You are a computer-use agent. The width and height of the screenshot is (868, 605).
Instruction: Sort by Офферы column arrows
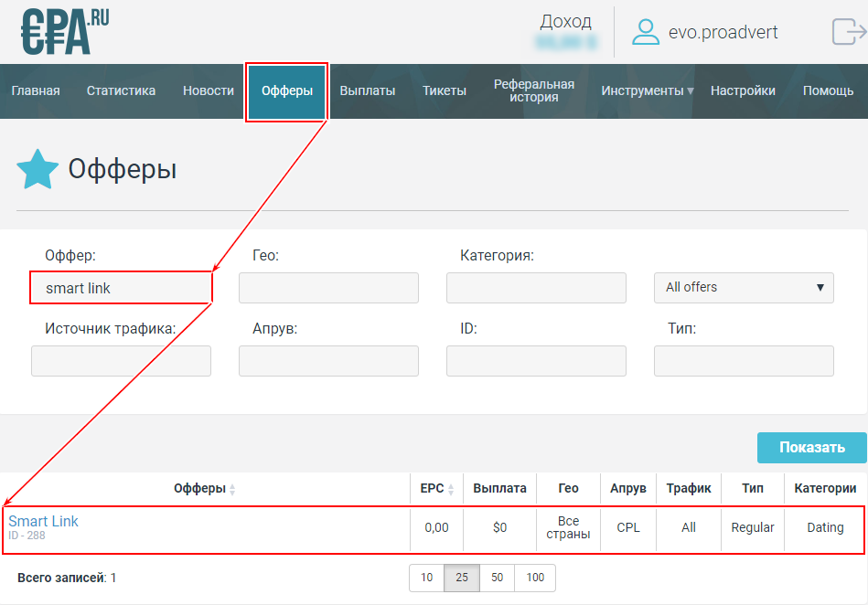tap(232, 490)
